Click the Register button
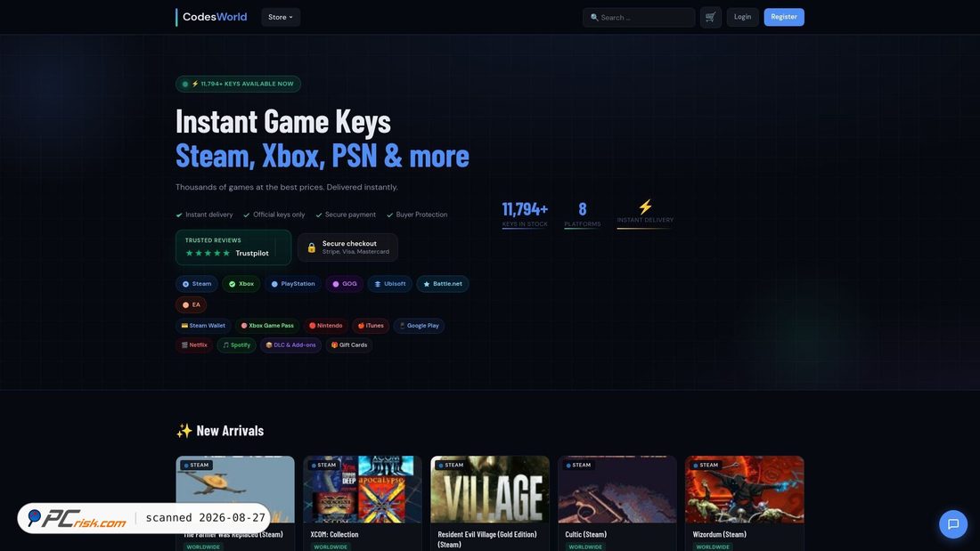Screen dimensions: 980x551 pos(784,17)
